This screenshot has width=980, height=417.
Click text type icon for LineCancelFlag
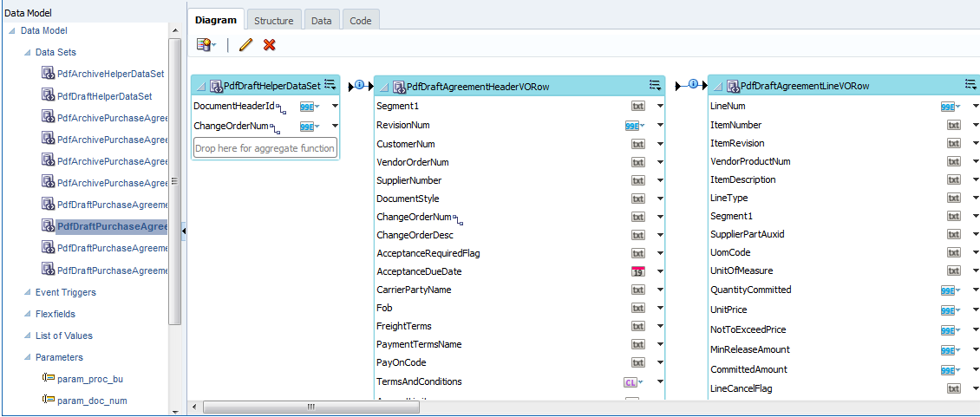coord(954,389)
